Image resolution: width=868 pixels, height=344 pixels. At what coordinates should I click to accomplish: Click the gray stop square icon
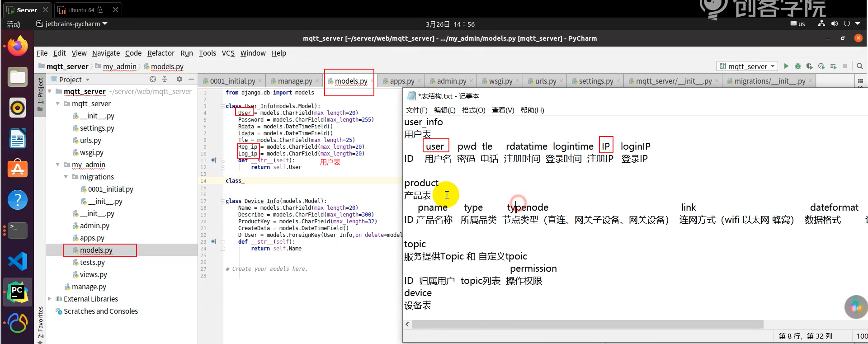coord(845,66)
